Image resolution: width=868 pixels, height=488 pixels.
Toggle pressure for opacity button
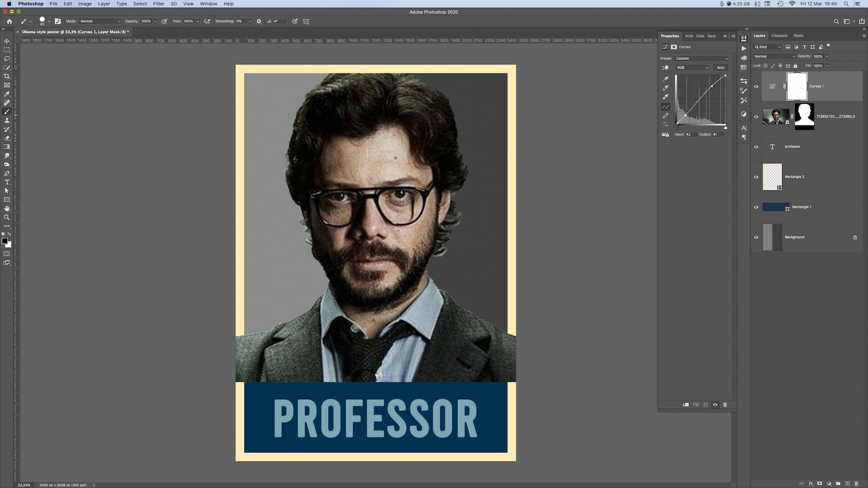pos(164,21)
